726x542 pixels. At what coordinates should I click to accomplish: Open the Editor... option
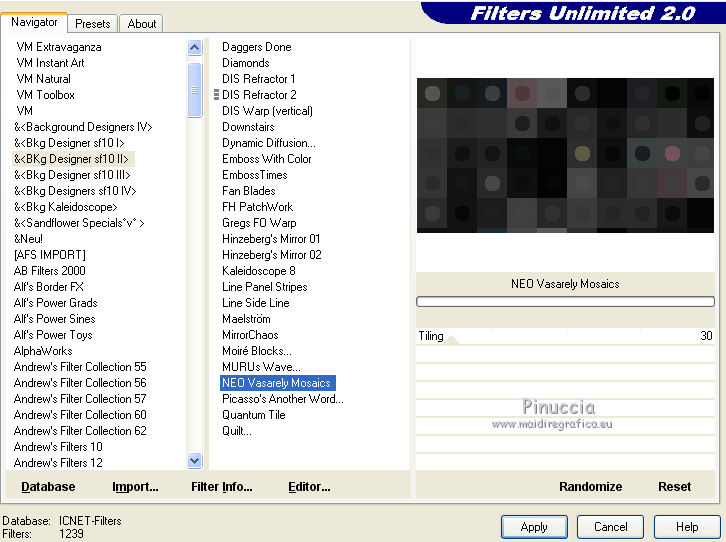click(309, 486)
